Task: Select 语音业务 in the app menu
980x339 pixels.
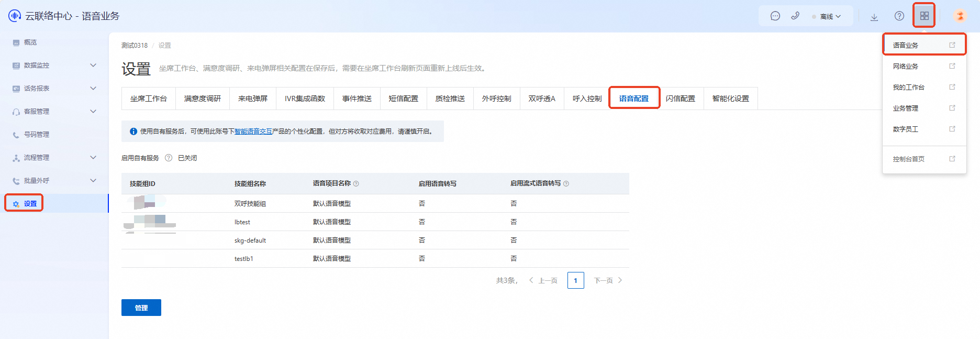Action: click(925, 45)
